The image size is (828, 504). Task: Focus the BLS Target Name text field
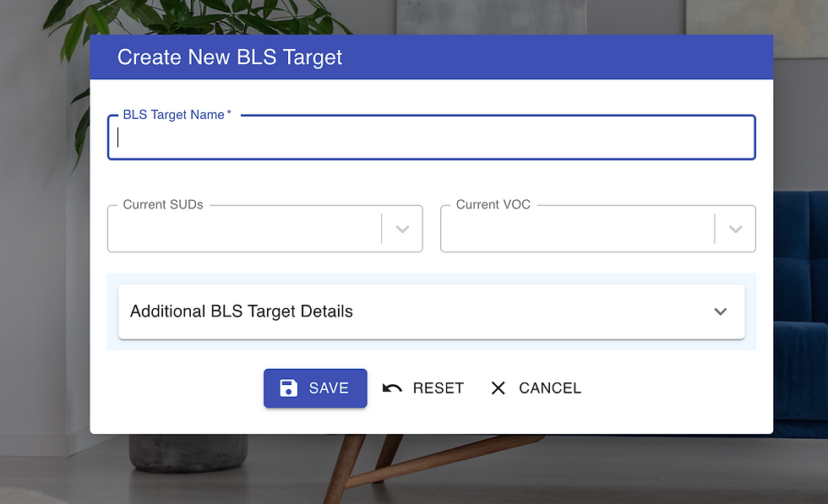pos(431,138)
